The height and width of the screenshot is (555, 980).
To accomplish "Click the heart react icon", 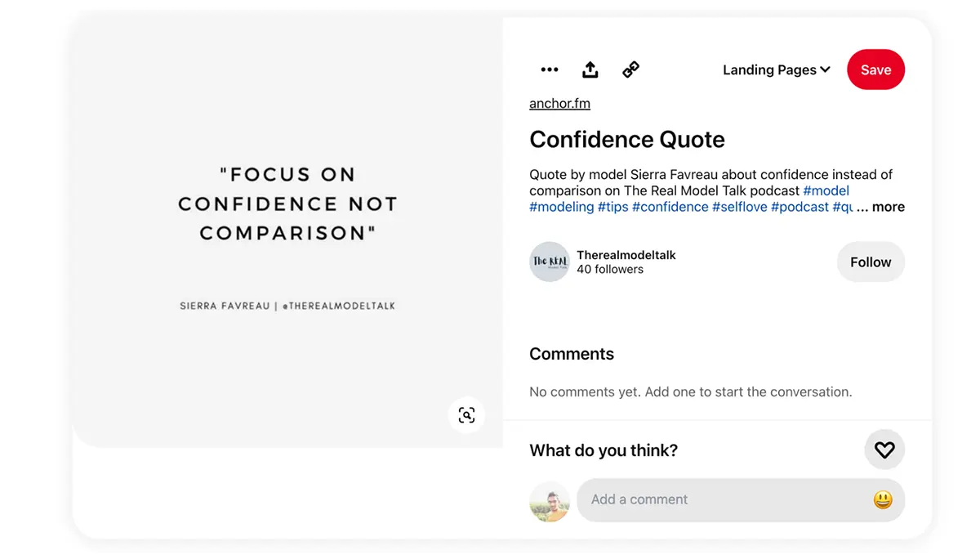I will pyautogui.click(x=884, y=450).
